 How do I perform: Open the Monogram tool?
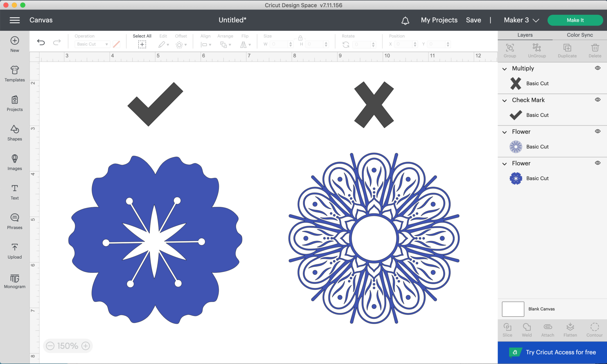pos(15,281)
